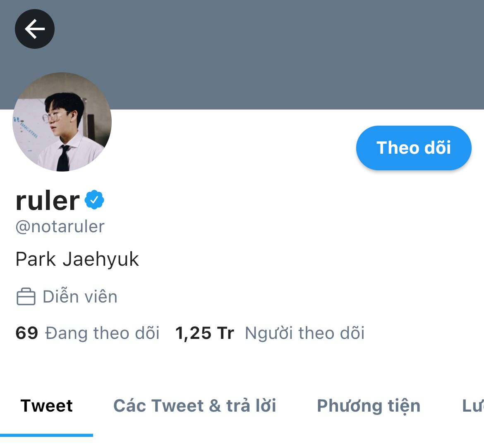Switch to Các Tweet & trả lời tab

pyautogui.click(x=194, y=405)
